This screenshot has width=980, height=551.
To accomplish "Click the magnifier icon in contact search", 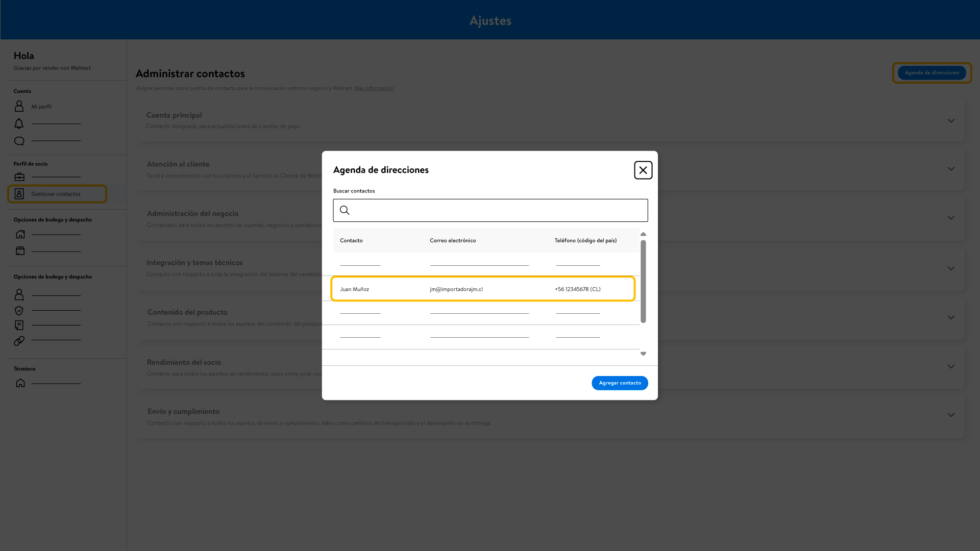I will pos(345,210).
